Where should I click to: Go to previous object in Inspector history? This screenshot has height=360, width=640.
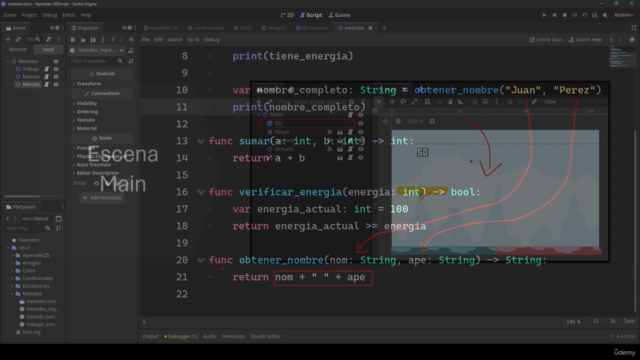coord(113,40)
